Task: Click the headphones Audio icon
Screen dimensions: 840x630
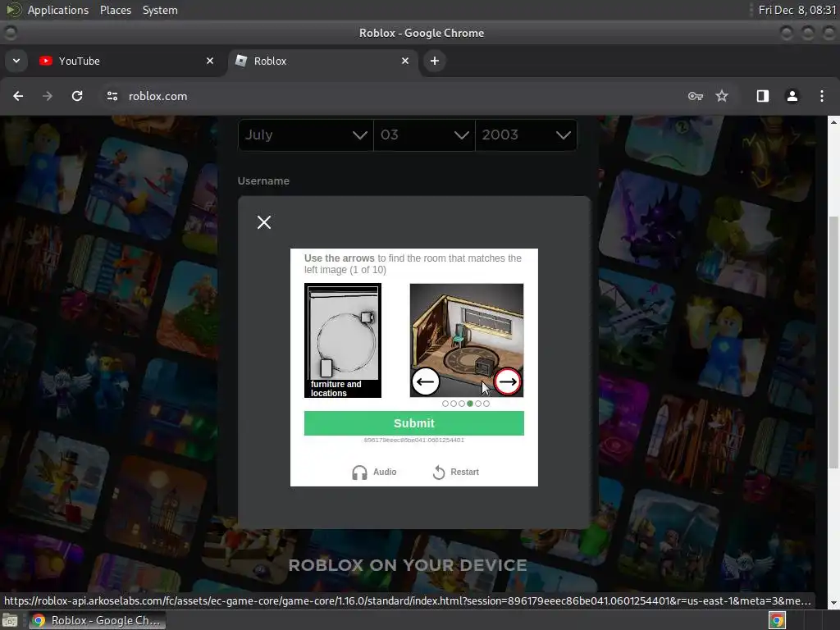Action: 359,472
